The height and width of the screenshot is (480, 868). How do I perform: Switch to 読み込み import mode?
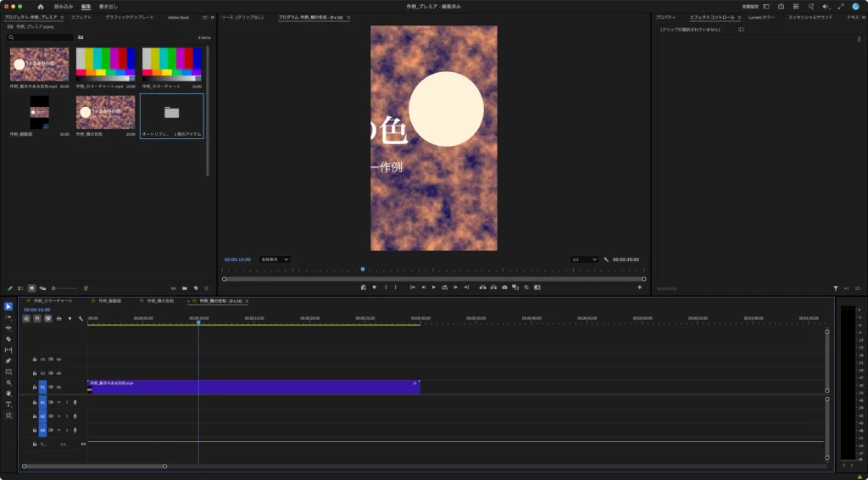pyautogui.click(x=64, y=7)
